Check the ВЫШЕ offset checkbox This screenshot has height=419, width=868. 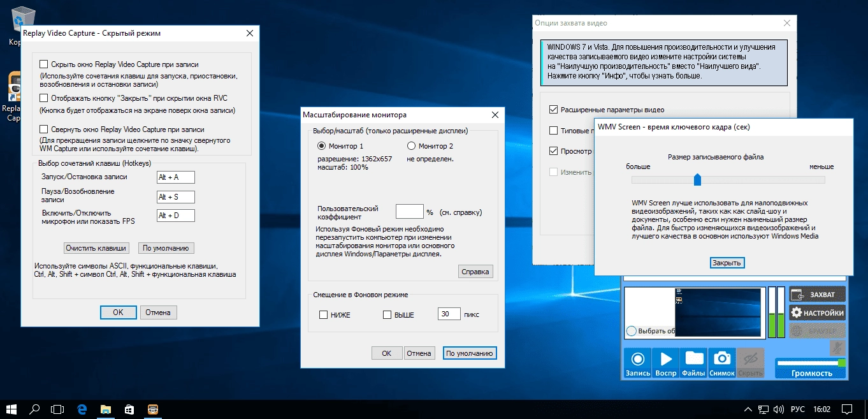(387, 314)
